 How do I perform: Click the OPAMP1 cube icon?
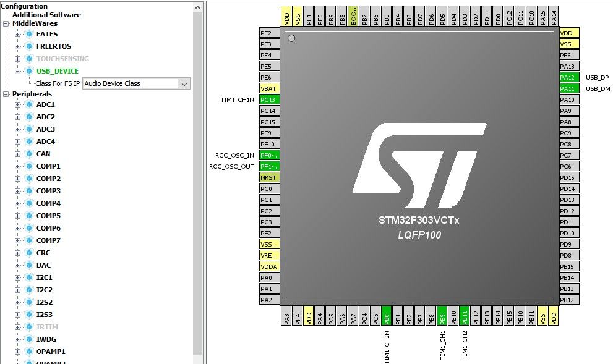click(29, 352)
